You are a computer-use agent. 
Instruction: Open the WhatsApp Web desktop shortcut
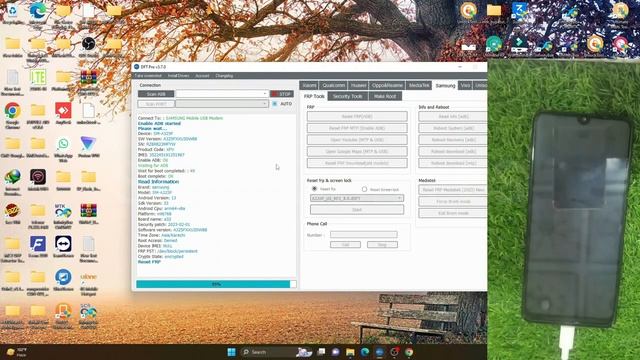pyautogui.click(x=63, y=144)
